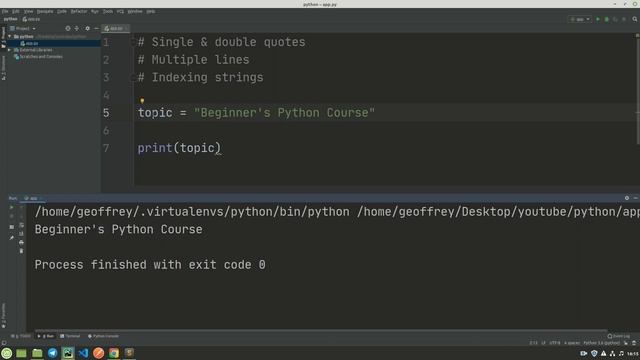Click the locate-file target icon in Project panel

(x=68, y=29)
